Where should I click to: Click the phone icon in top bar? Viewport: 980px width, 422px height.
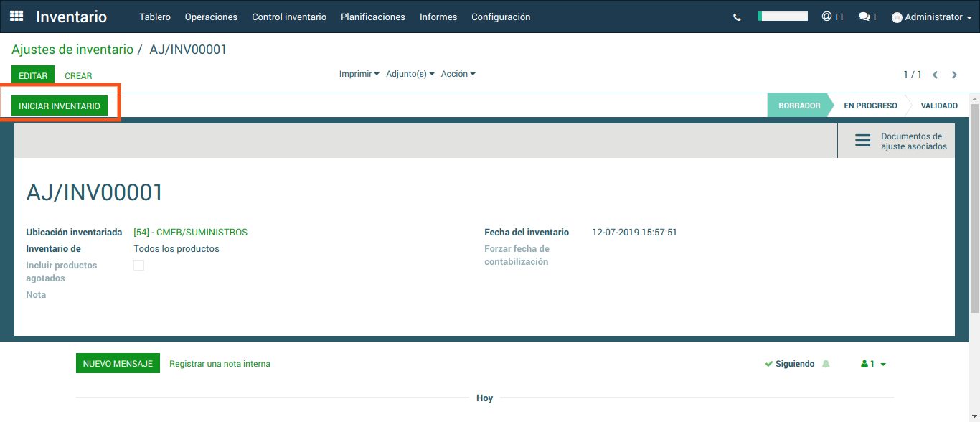click(x=737, y=17)
